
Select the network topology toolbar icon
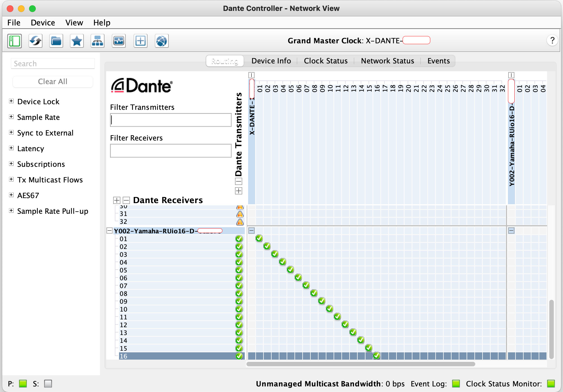tap(98, 41)
